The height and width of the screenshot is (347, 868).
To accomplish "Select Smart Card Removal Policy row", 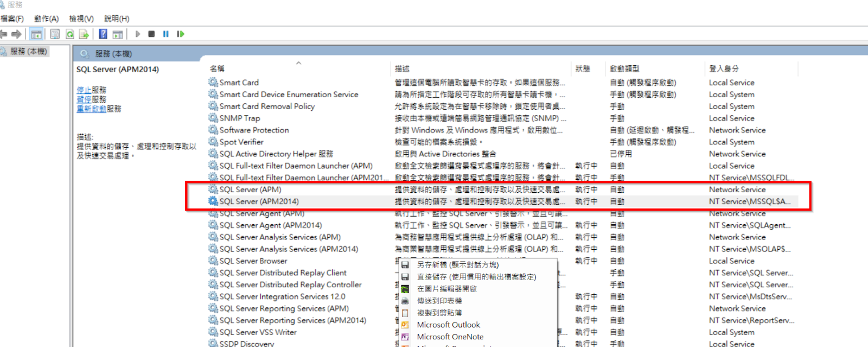I will pyautogui.click(x=502, y=106).
